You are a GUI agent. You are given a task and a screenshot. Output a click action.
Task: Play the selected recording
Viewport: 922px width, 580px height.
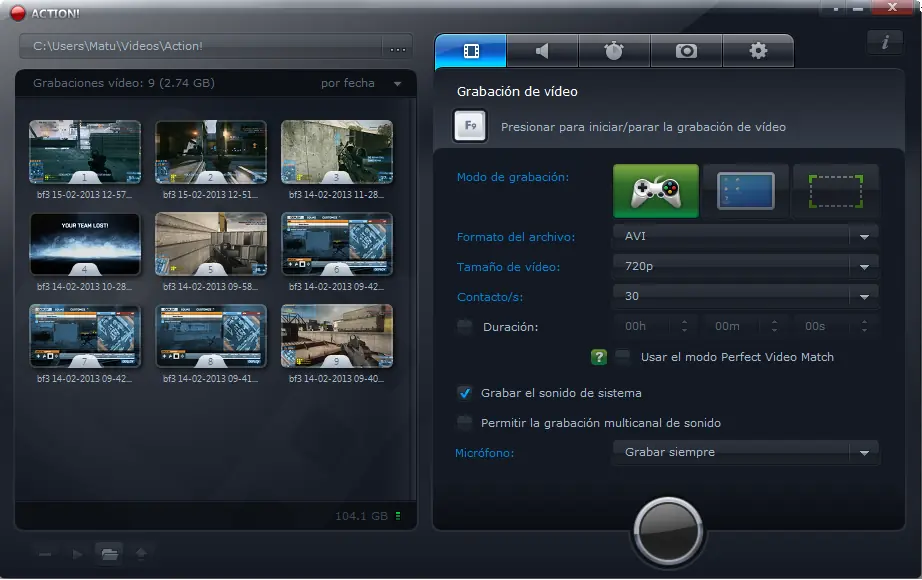(77, 554)
